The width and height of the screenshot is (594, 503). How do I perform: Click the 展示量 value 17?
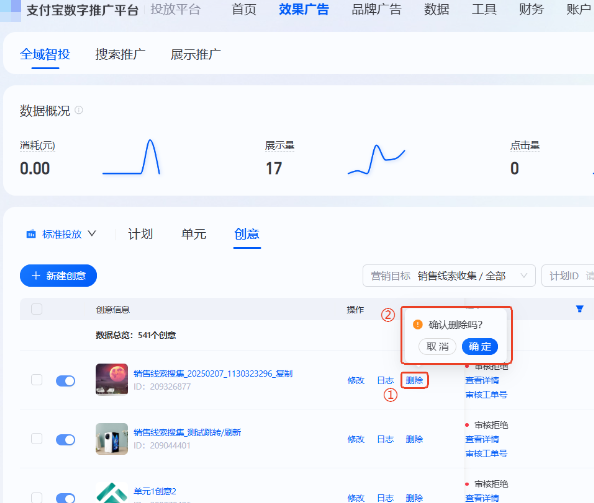[x=274, y=169]
